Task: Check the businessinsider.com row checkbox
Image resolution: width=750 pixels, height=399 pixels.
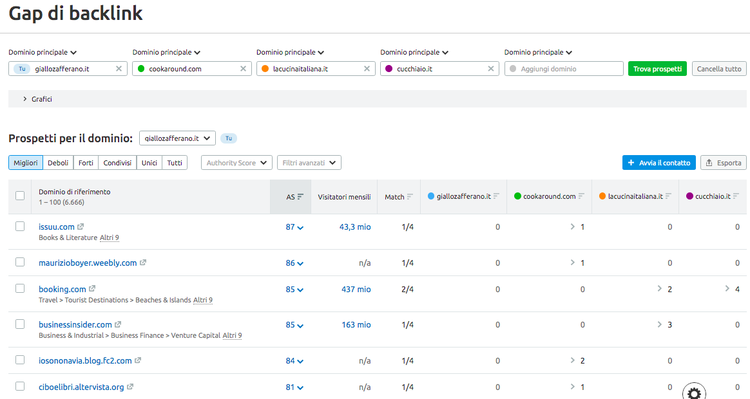Action: pyautogui.click(x=20, y=324)
